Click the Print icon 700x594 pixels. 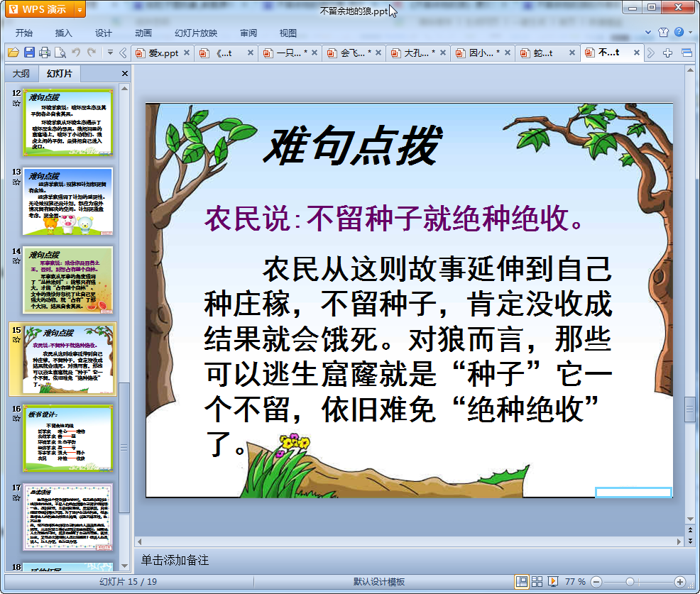[45, 53]
